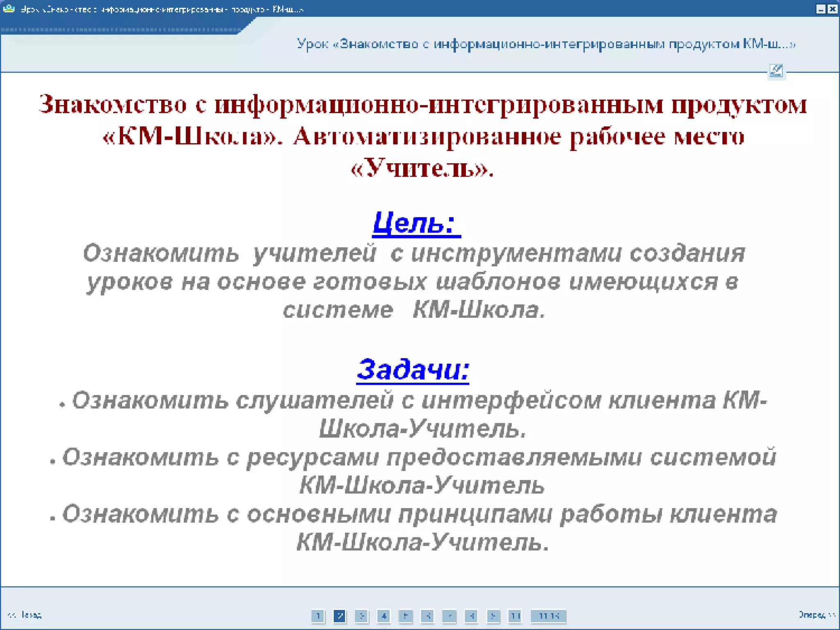This screenshot has height=630, width=840.
Task: Select current page 2 button
Action: pos(340,616)
